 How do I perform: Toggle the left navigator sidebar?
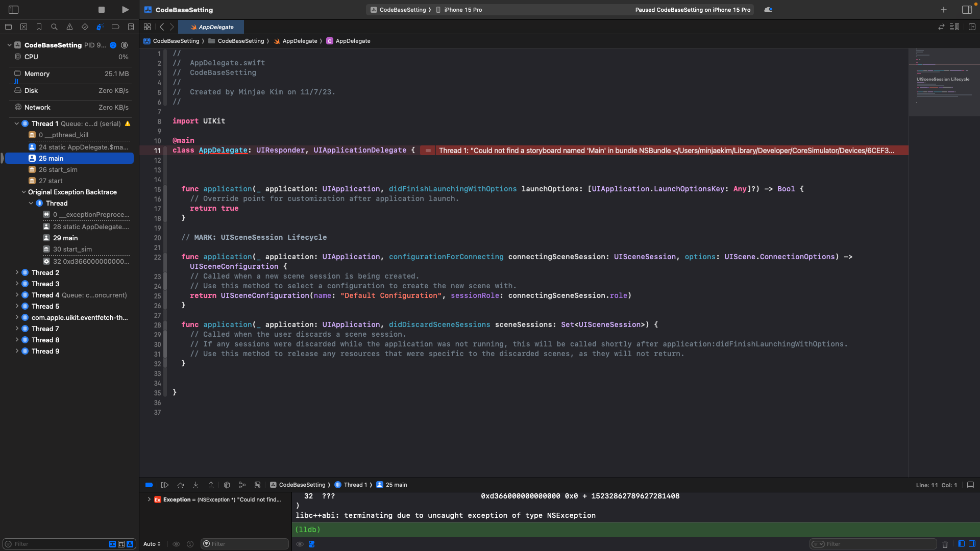coord(14,10)
